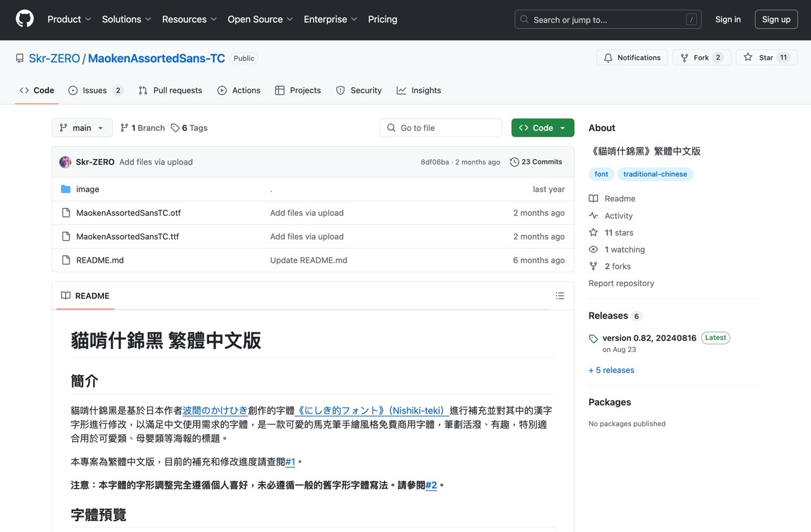Image resolution: width=811 pixels, height=532 pixels.
Task: Expand the Resources menu
Action: [189, 20]
